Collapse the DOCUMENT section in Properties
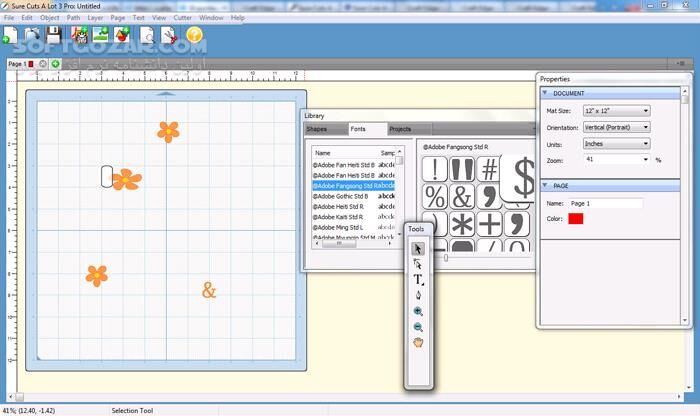 click(546, 91)
